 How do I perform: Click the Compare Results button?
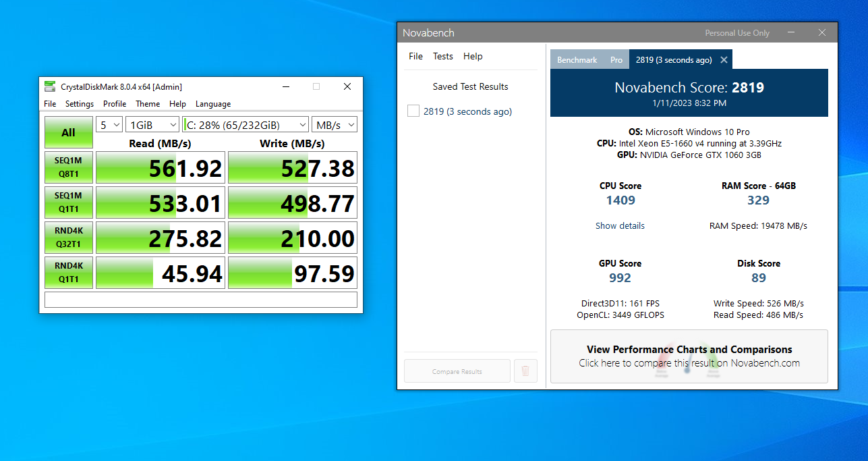pos(457,371)
